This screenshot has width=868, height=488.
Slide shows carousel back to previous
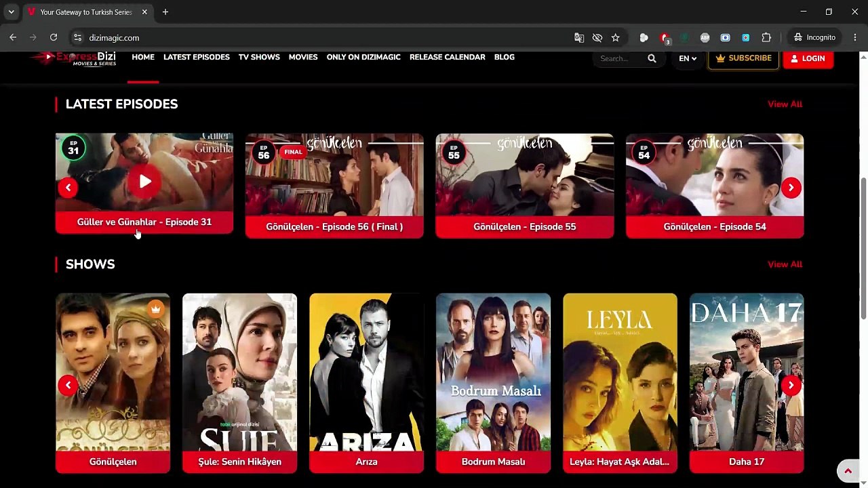pyautogui.click(x=68, y=385)
